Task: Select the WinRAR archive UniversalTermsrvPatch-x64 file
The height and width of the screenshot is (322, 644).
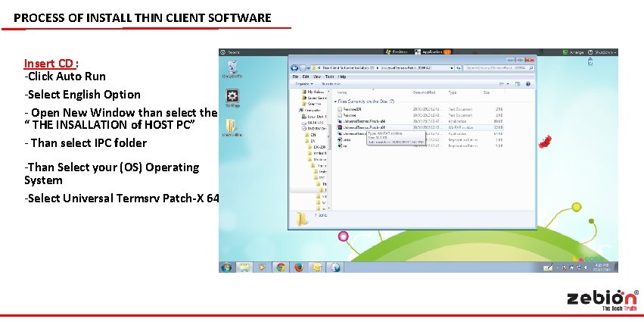Action: click(362, 127)
